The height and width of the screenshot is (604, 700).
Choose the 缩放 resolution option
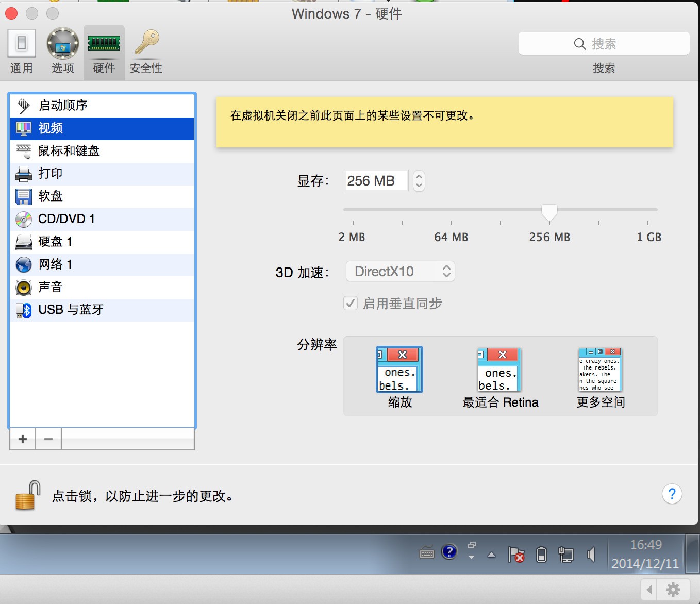click(x=399, y=377)
